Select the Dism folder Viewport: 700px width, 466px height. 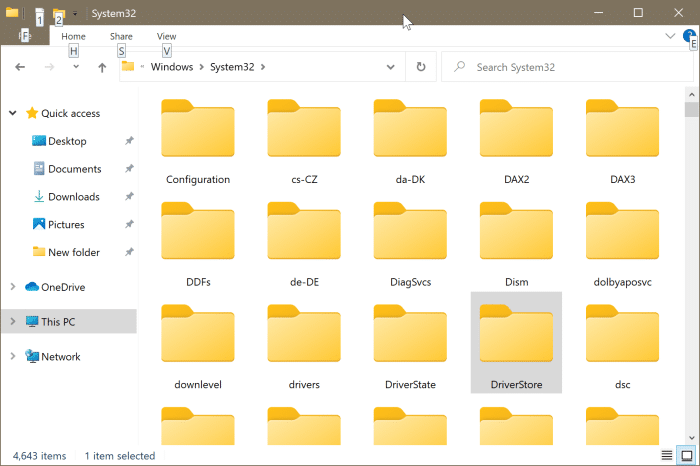click(x=517, y=245)
